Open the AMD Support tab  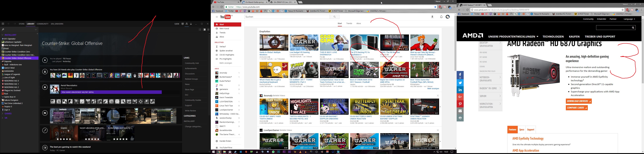pyautogui.click(x=531, y=130)
